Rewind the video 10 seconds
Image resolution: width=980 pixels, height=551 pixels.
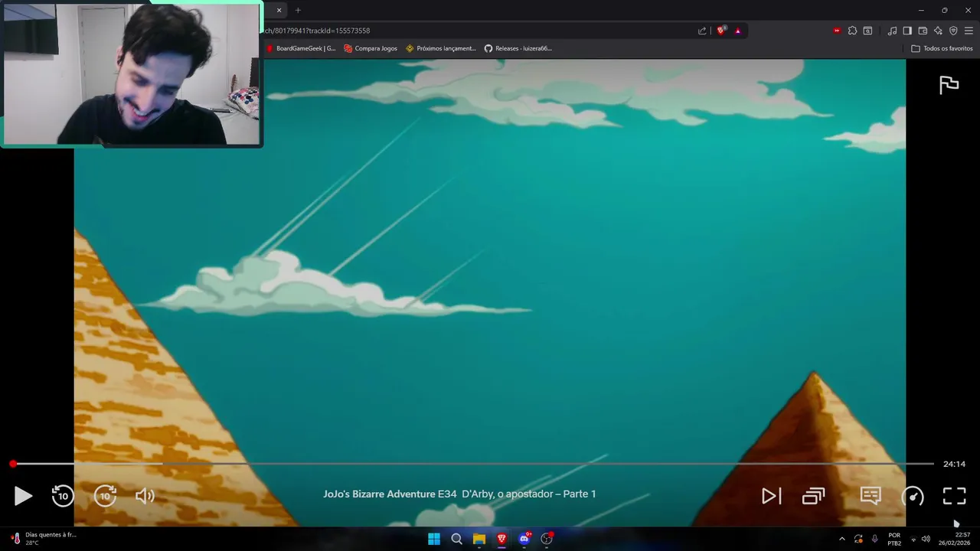(63, 496)
